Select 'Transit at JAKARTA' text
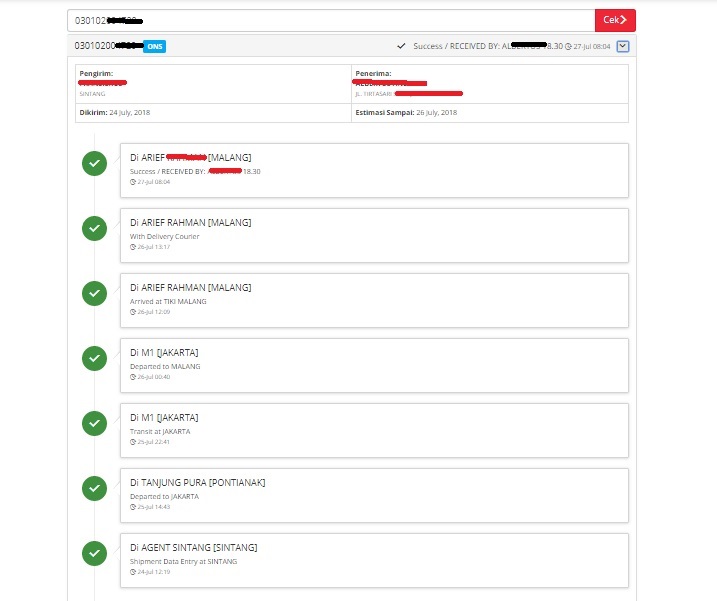Image resolution: width=717 pixels, height=601 pixels. click(160, 431)
